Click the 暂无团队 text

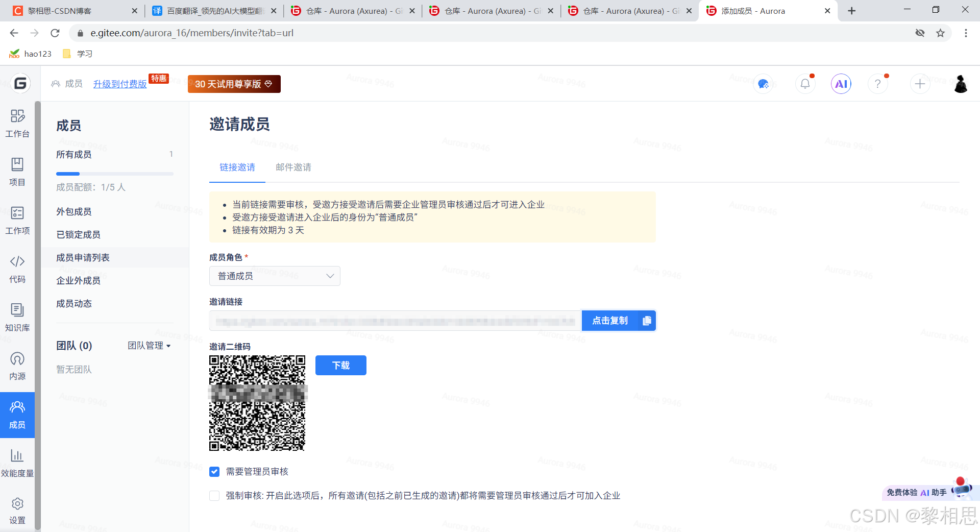click(74, 370)
